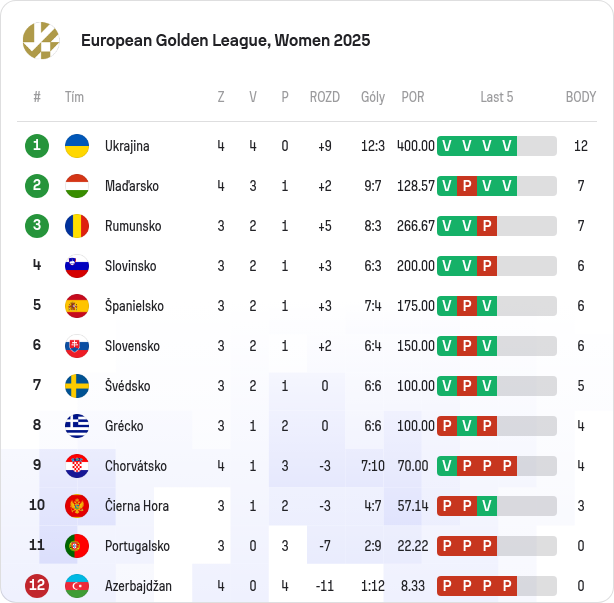Select the Last 5 column header
Image resolution: width=614 pixels, height=603 pixels.
pyautogui.click(x=497, y=97)
